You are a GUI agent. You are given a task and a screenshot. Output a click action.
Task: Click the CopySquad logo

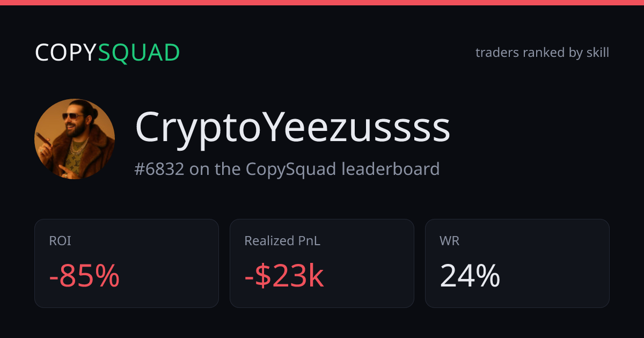107,53
